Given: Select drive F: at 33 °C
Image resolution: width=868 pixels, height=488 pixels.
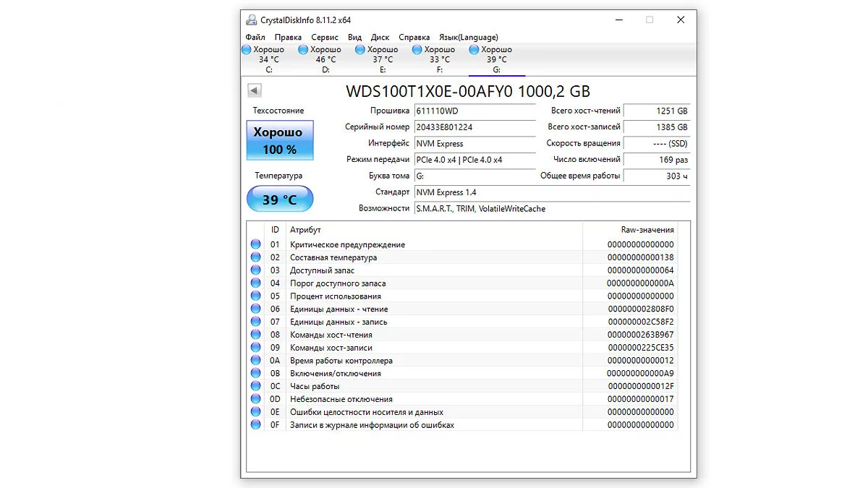Looking at the screenshot, I should click(x=439, y=59).
